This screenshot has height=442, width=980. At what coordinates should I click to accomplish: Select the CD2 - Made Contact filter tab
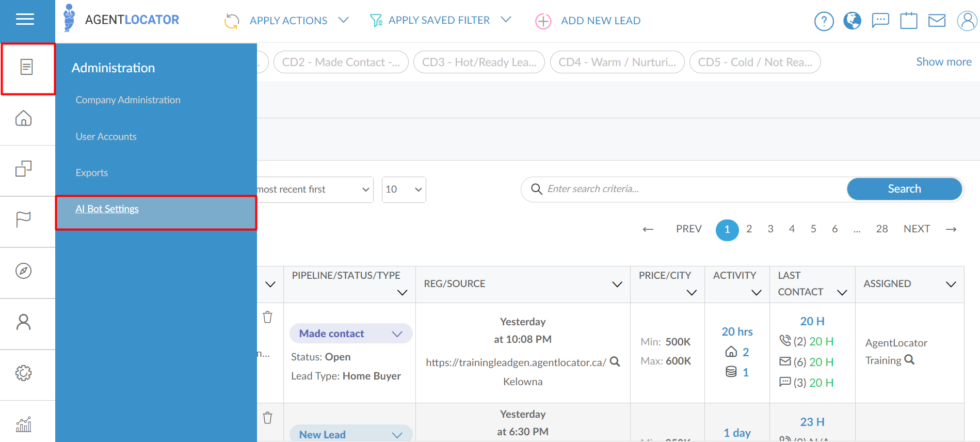pos(341,62)
